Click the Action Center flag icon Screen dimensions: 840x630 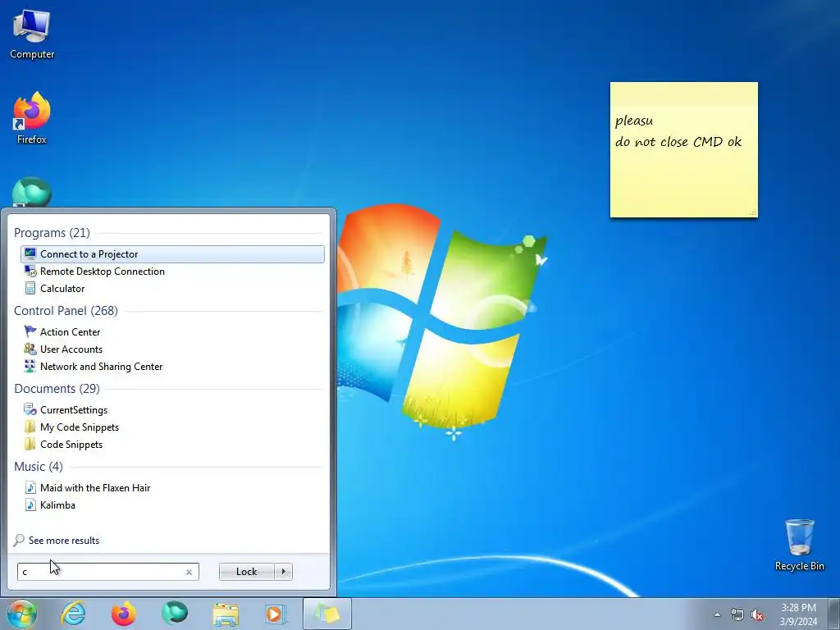click(x=30, y=331)
